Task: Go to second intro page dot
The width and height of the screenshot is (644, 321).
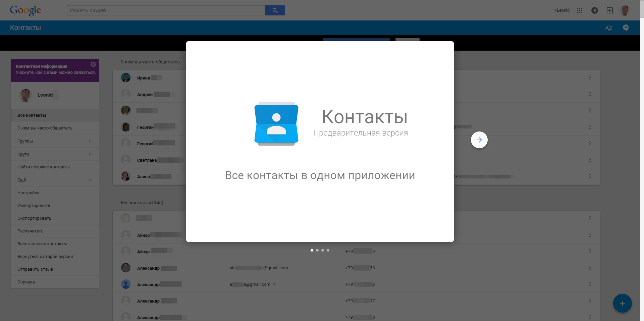Action: point(317,250)
